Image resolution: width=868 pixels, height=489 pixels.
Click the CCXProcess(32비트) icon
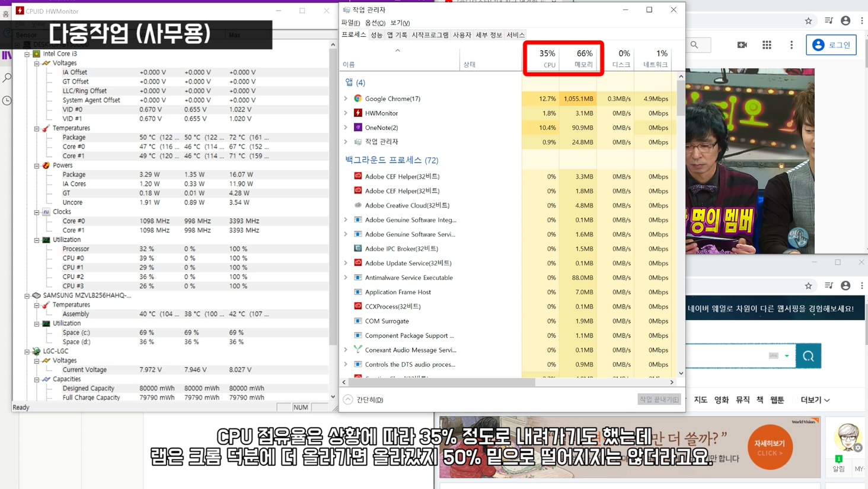tap(358, 306)
